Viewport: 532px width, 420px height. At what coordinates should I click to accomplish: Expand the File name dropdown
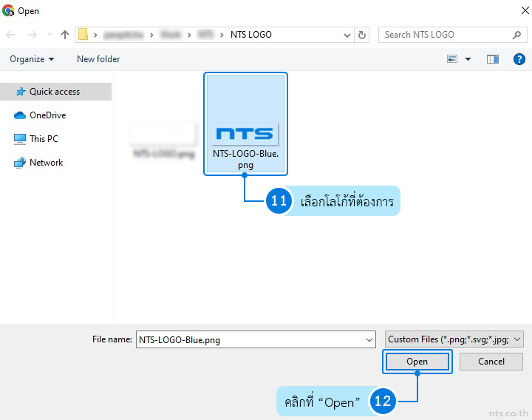[x=369, y=340]
